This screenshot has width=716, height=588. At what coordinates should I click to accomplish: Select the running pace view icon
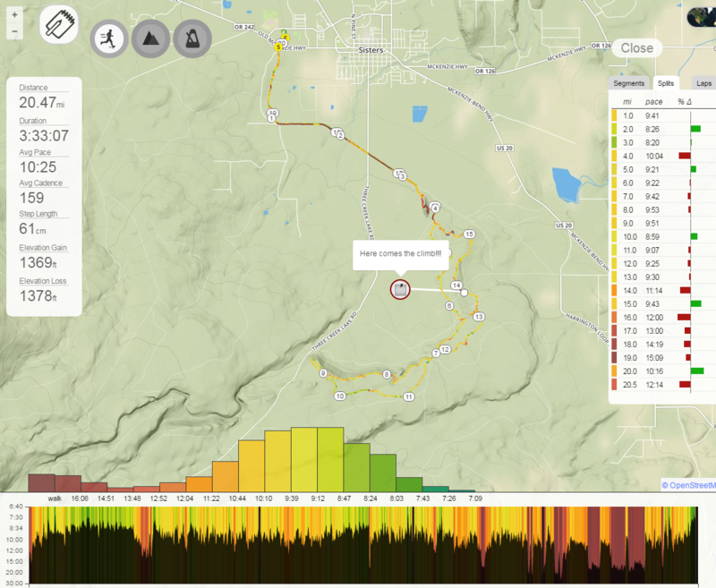pyautogui.click(x=109, y=39)
